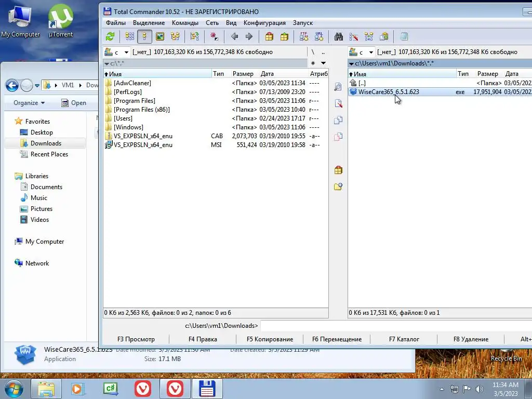Viewport: 532px width, 399px height.
Task: Click the URL new FTP connection icon
Action: pos(319,36)
